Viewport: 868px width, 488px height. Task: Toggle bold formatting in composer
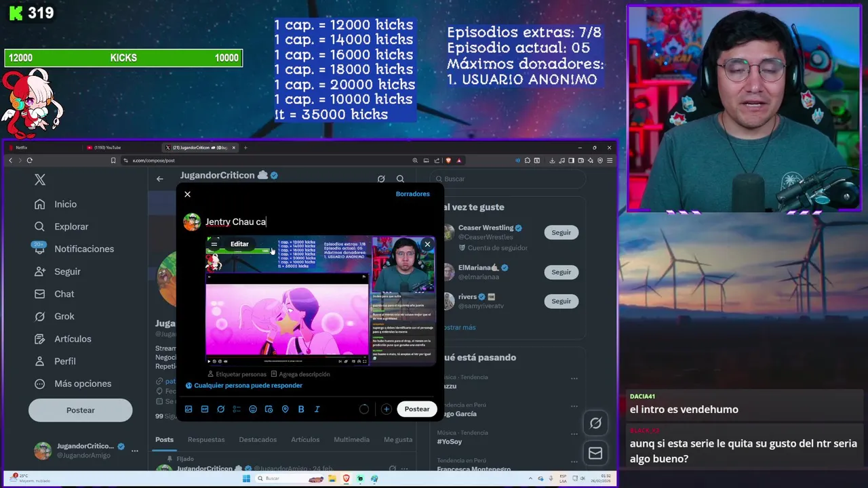pyautogui.click(x=301, y=409)
